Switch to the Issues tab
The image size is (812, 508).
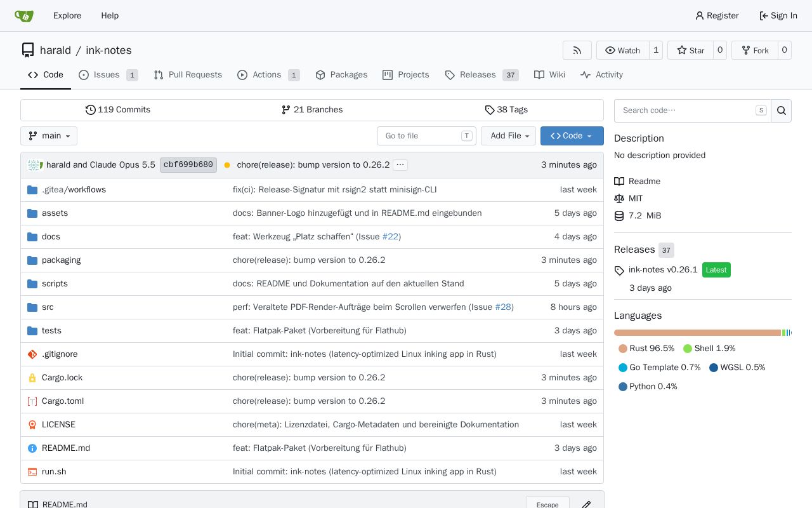click(x=108, y=75)
